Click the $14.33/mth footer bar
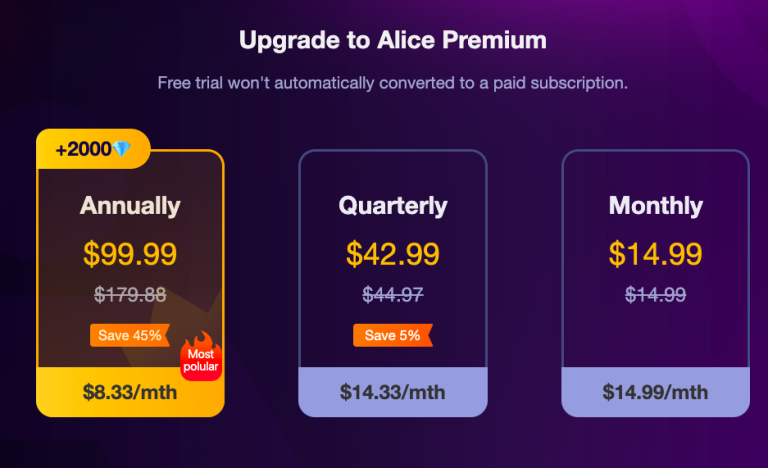Image resolution: width=768 pixels, height=468 pixels. [393, 392]
